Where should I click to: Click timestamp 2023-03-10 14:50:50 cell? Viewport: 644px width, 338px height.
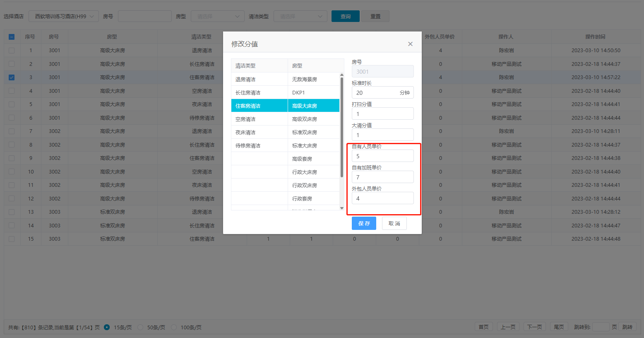pos(596,51)
